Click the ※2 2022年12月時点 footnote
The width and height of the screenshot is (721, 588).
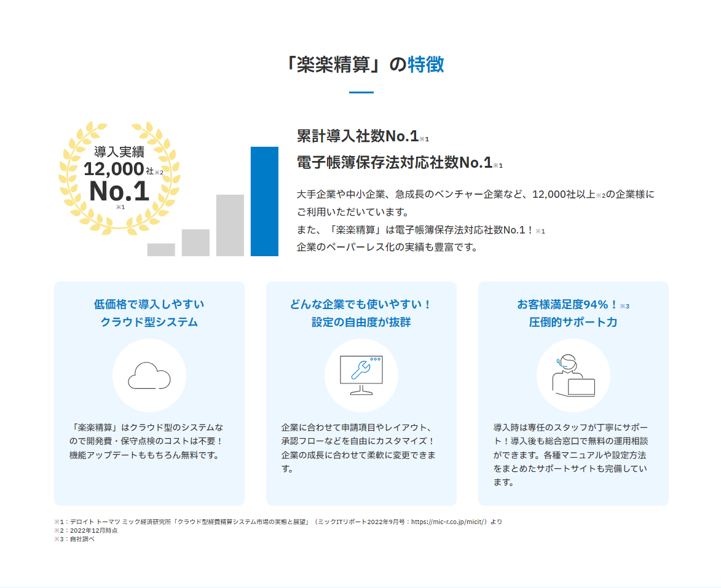pos(85,530)
